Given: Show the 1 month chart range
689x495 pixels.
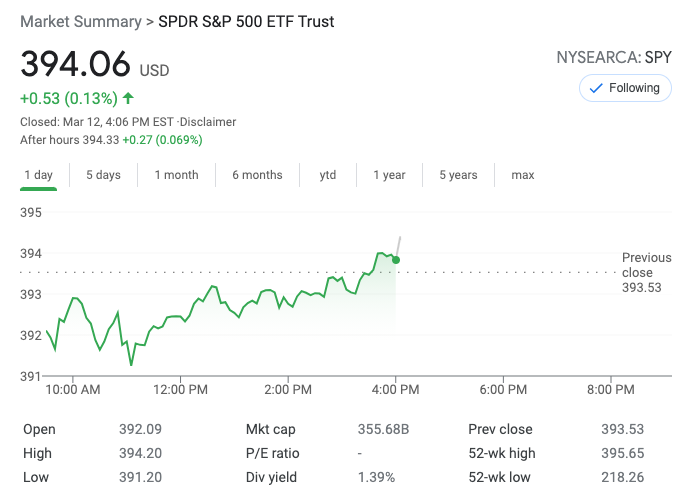Looking at the screenshot, I should coord(176,175).
